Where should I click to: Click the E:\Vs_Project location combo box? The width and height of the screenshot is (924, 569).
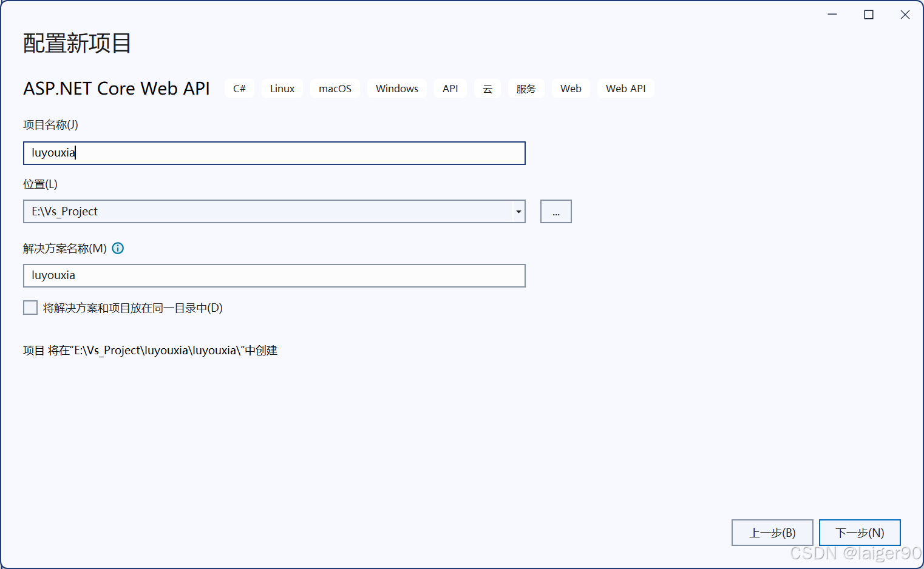(x=274, y=212)
